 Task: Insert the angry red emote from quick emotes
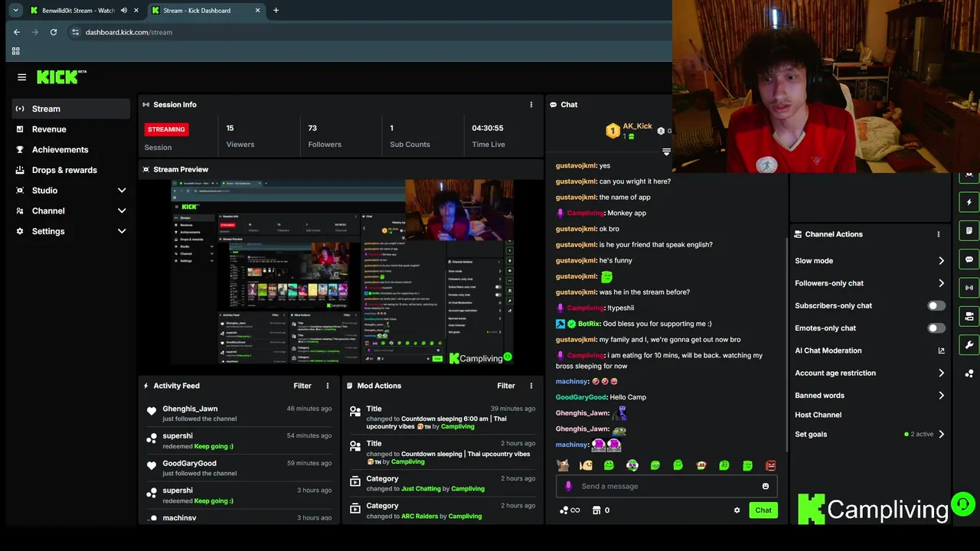click(x=771, y=465)
